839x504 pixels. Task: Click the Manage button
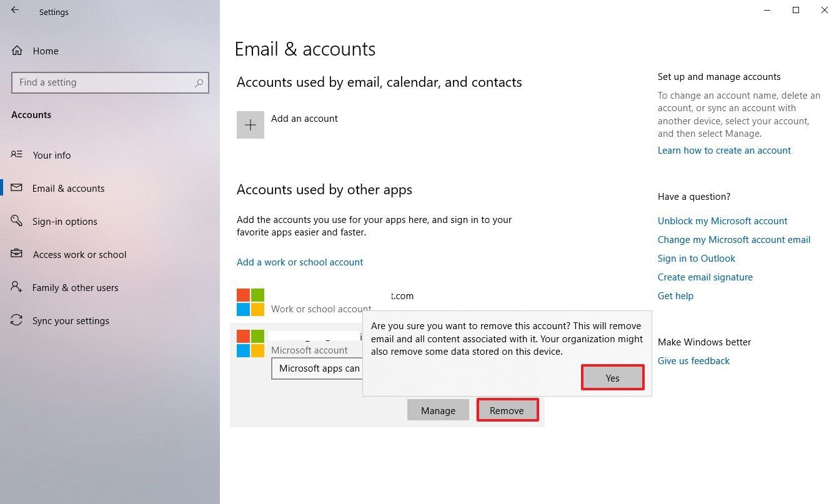[438, 410]
